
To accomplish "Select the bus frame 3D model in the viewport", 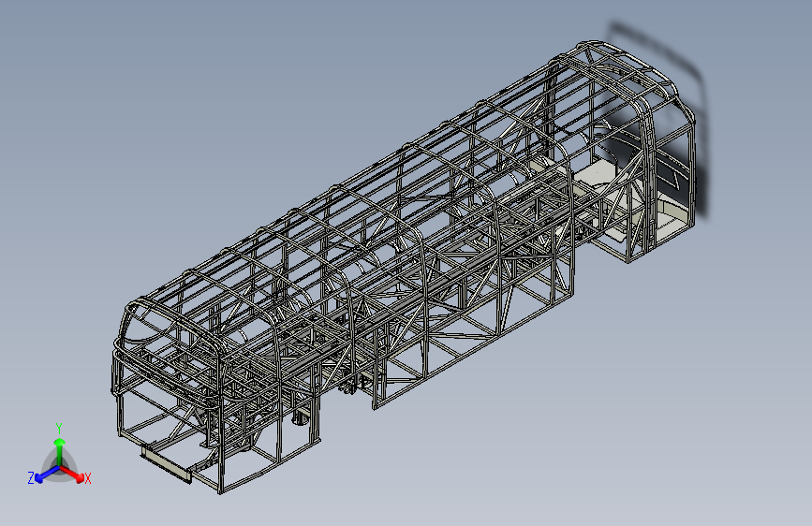I will coord(405,267).
